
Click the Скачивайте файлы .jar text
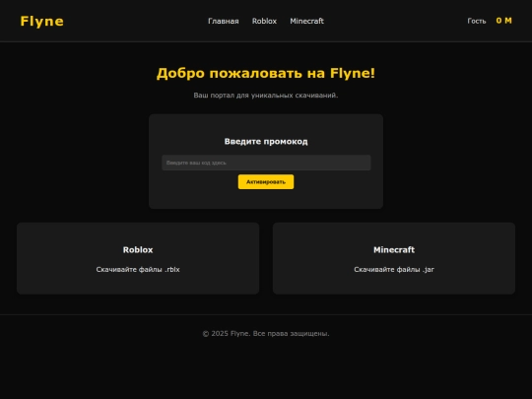pos(394,269)
